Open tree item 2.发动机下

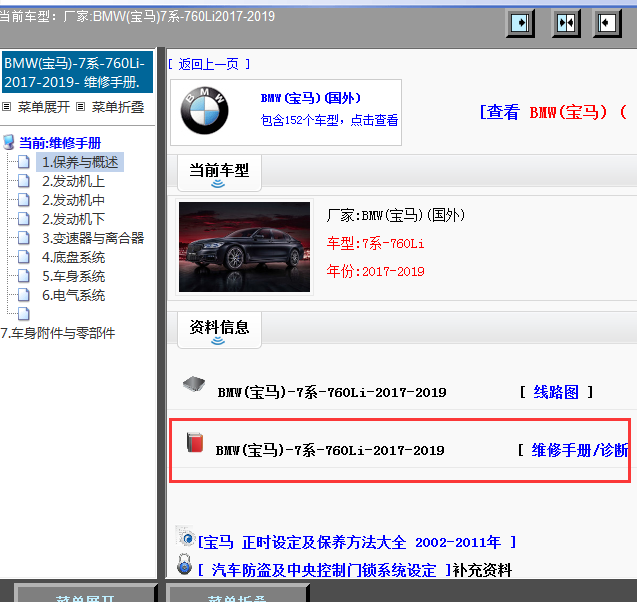click(x=74, y=219)
